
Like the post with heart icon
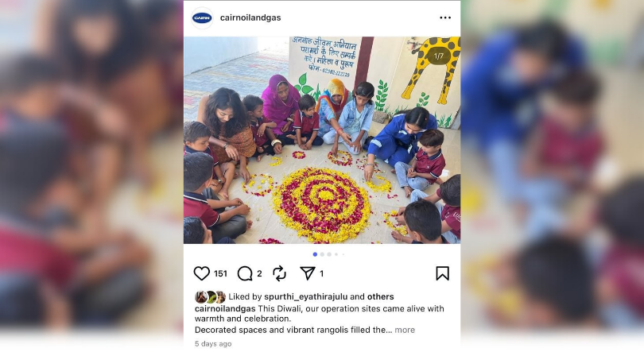pyautogui.click(x=202, y=273)
